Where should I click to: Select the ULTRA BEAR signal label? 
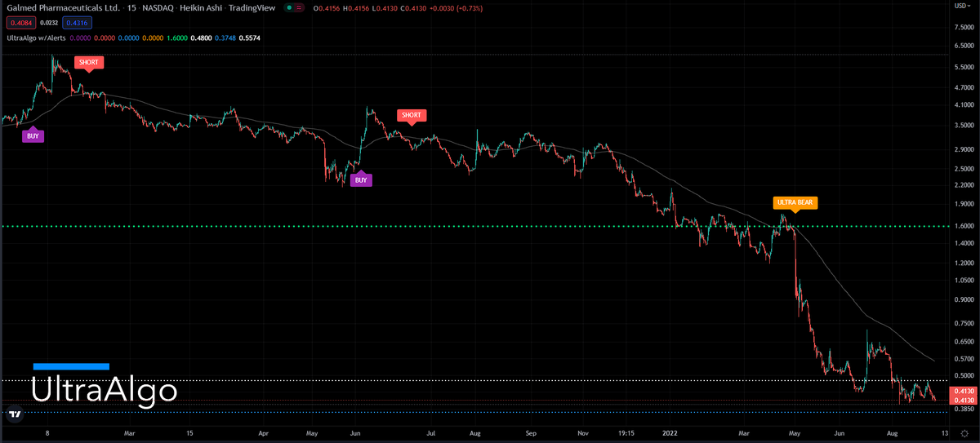[x=795, y=202]
